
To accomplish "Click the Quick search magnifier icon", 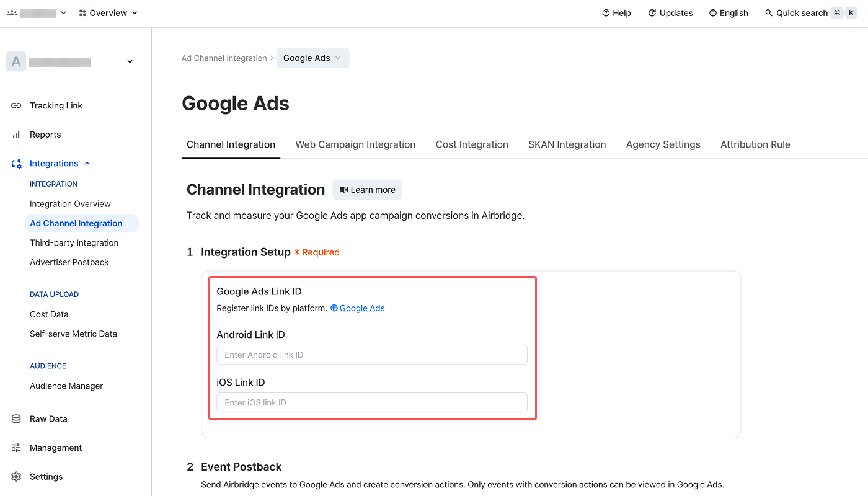I will pyautogui.click(x=769, y=13).
